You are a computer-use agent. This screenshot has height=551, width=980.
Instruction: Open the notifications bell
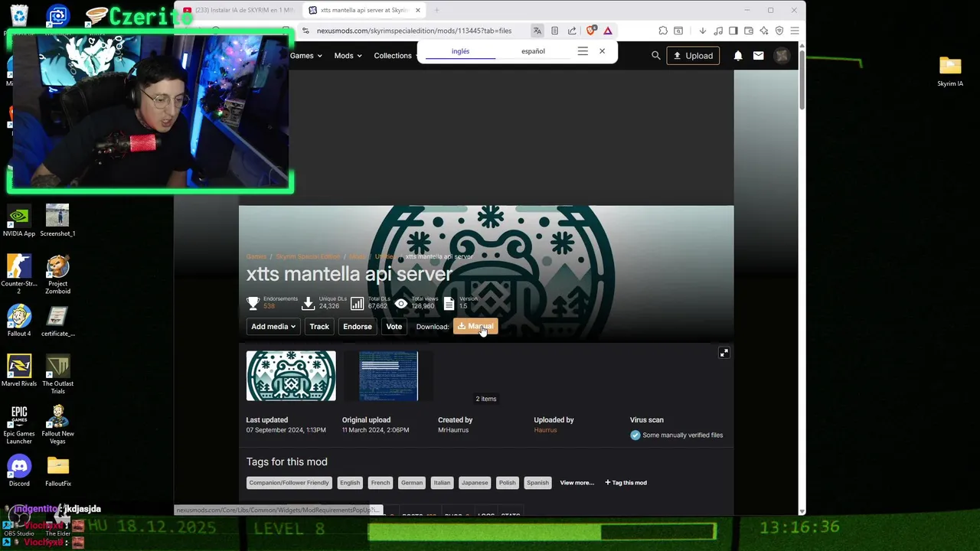pos(738,56)
